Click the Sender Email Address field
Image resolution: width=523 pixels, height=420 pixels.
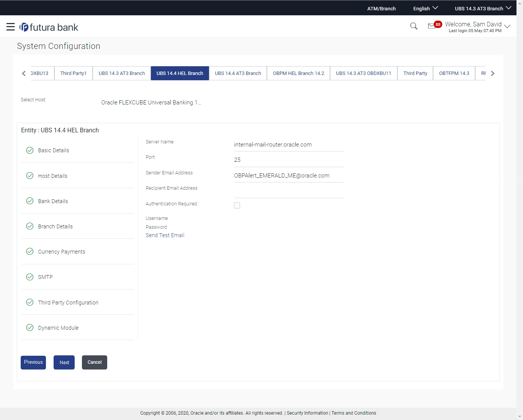point(289,176)
